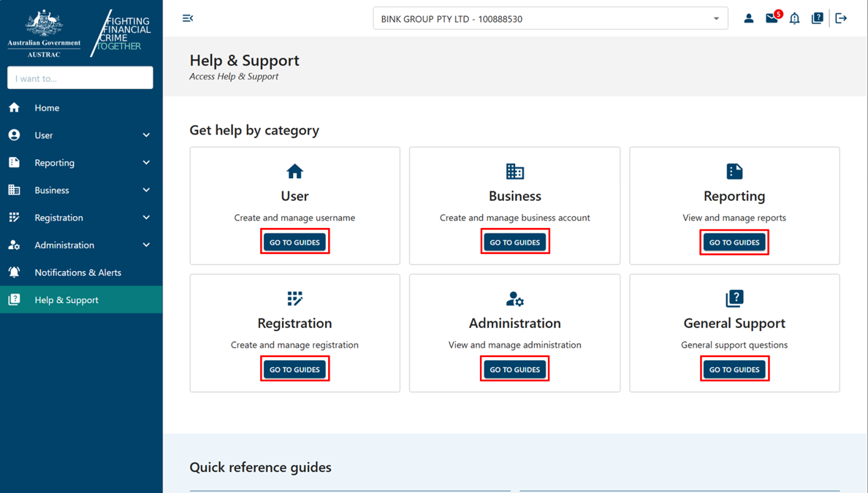Click the Notifications & Alerts bell in sidebar

tap(15, 272)
